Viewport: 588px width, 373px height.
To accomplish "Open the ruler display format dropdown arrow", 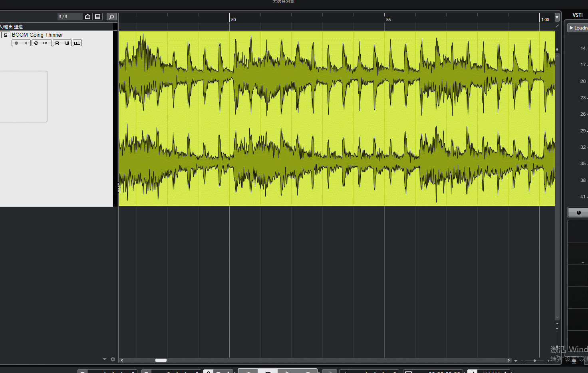I will (557, 18).
